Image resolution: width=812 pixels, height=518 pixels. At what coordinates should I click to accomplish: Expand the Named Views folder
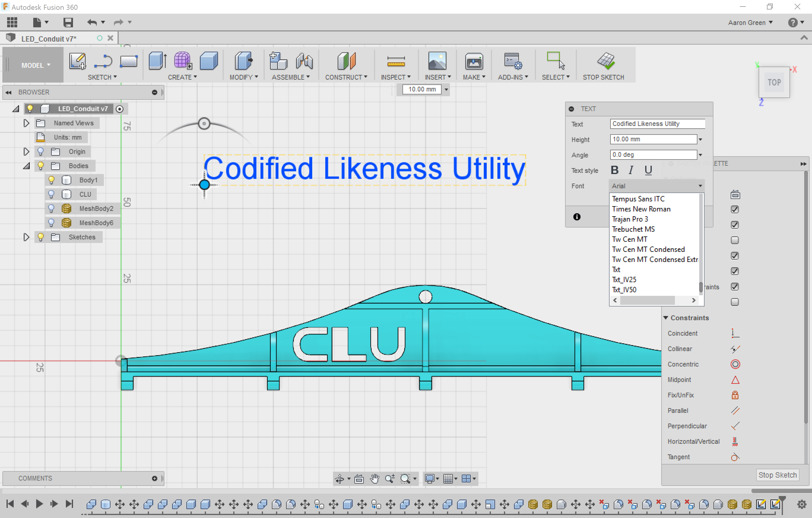[26, 123]
